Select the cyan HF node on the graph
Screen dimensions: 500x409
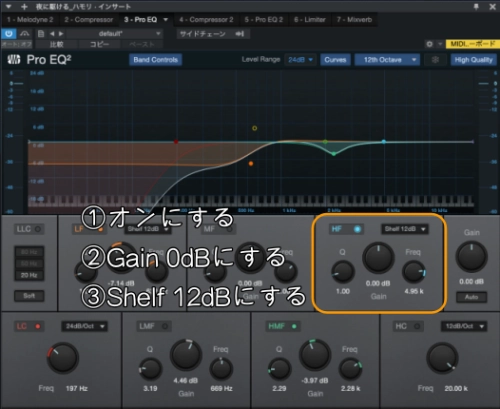(384, 142)
